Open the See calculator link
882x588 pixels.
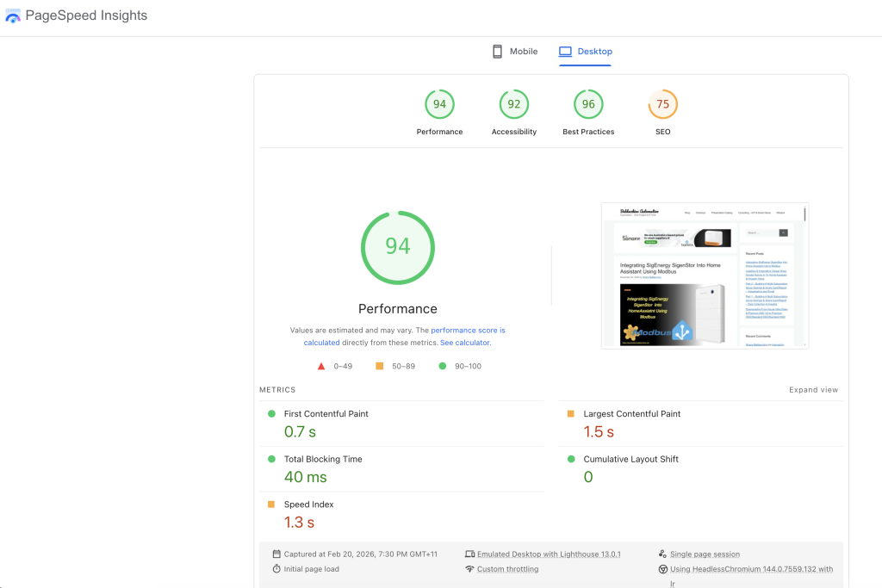click(465, 343)
